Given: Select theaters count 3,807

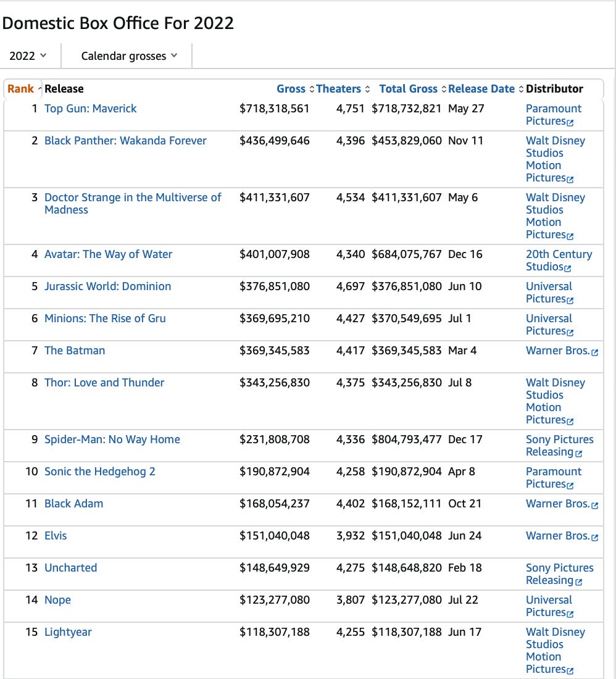Looking at the screenshot, I should 350,600.
